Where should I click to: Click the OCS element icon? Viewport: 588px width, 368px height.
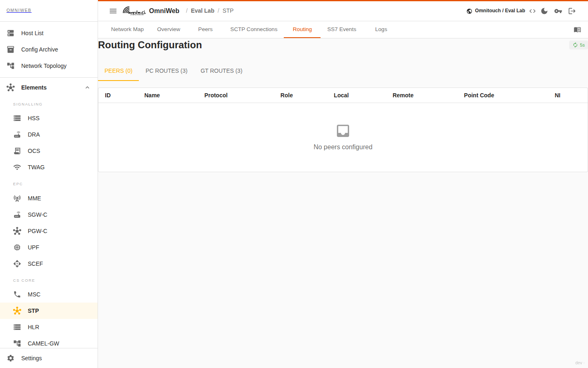(x=17, y=151)
